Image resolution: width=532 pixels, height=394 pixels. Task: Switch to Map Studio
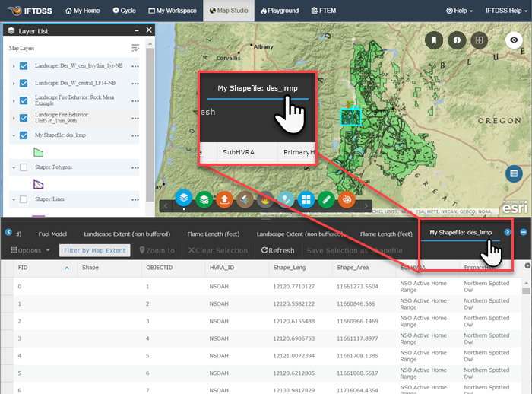[229, 11]
